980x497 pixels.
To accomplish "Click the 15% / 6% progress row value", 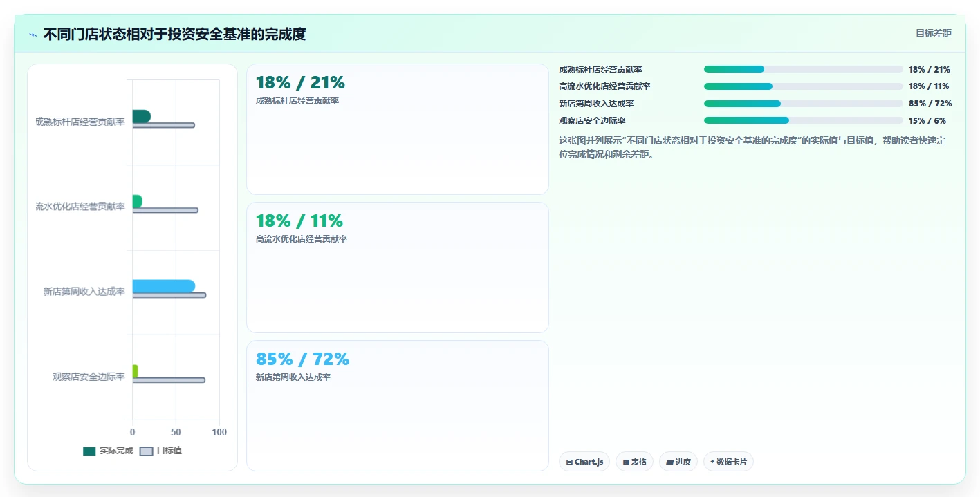I will click(x=927, y=120).
